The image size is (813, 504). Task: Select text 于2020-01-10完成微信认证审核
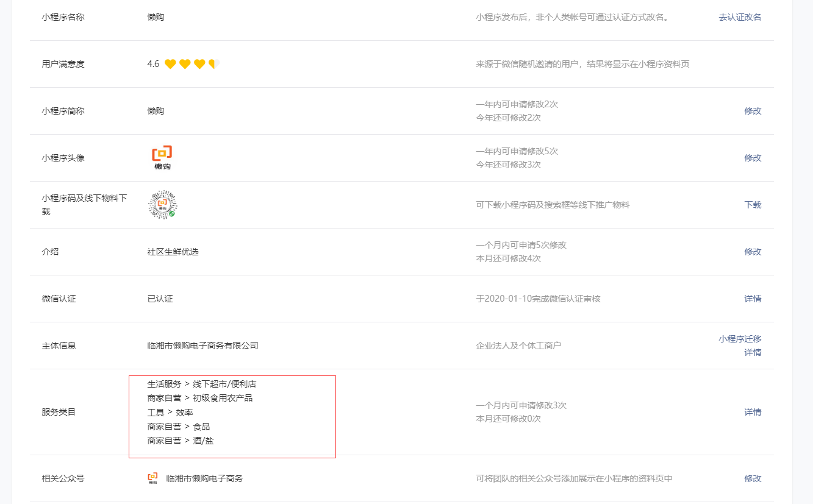[538, 299]
